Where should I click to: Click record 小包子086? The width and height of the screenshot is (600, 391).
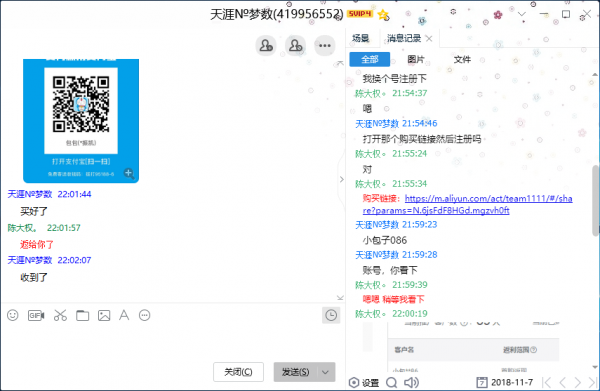(x=385, y=240)
